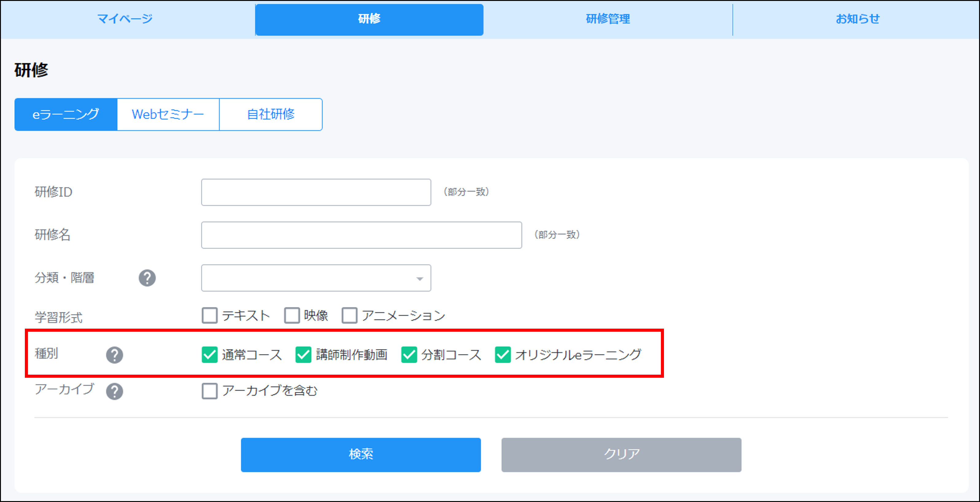980x502 pixels.
Task: Deselect 分割コース checkbox
Action: (x=409, y=355)
